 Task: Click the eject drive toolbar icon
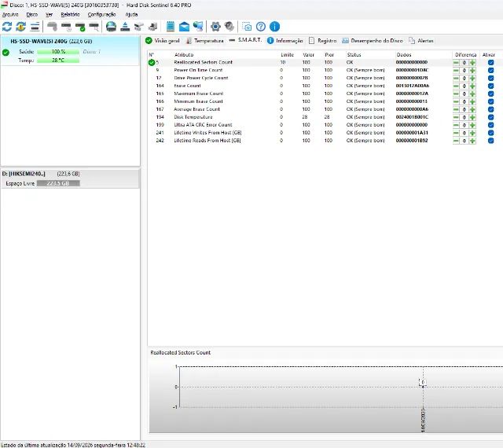[125, 27]
